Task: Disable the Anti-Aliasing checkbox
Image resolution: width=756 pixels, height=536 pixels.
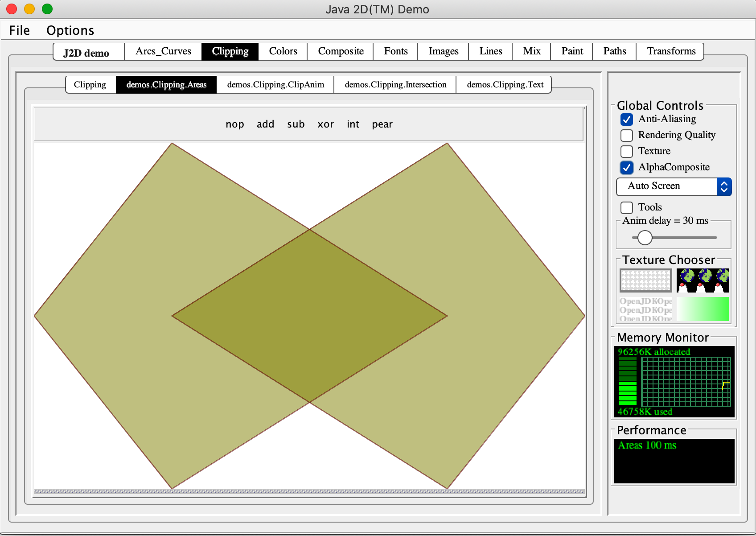Action: [x=627, y=120]
